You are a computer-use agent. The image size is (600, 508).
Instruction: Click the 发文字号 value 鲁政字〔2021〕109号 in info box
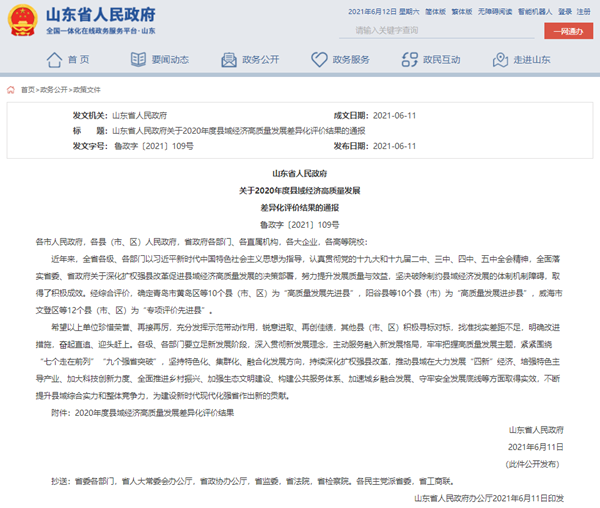pos(154,146)
